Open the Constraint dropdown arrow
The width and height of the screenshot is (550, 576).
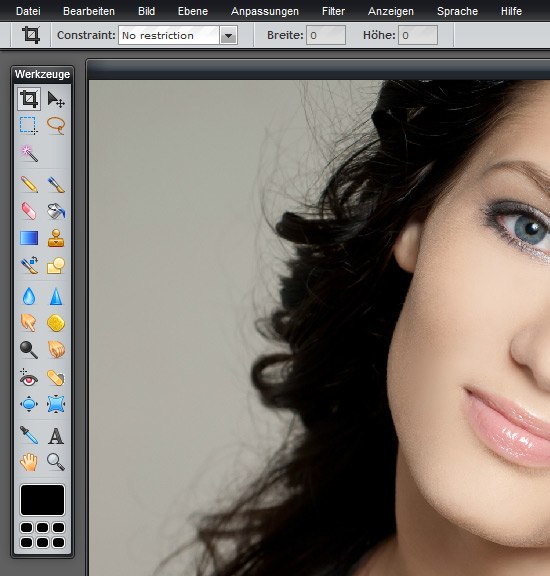click(x=229, y=36)
